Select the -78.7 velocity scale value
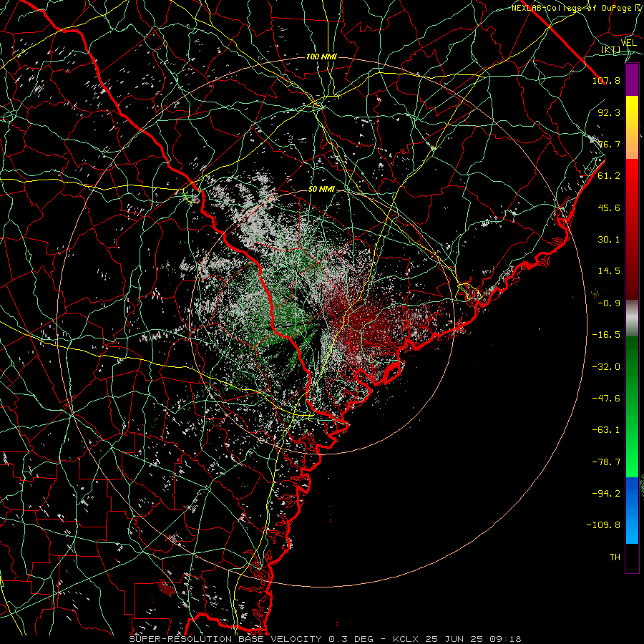Image resolution: width=644 pixels, height=644 pixels. click(606, 462)
